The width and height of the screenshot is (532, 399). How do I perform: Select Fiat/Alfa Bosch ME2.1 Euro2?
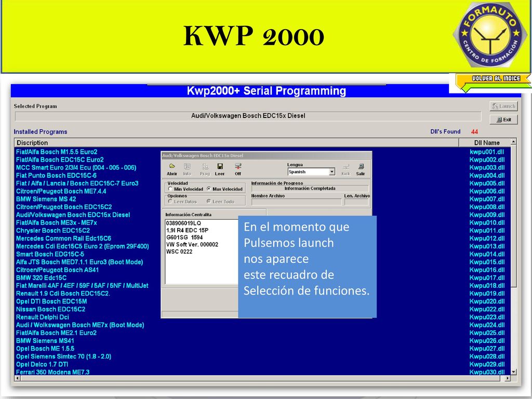click(56, 333)
